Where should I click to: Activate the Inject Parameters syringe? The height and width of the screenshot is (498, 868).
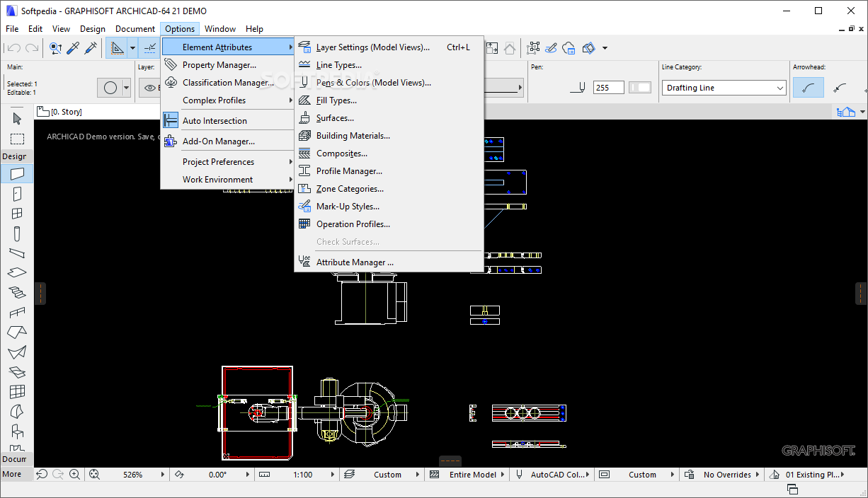pyautogui.click(x=91, y=48)
